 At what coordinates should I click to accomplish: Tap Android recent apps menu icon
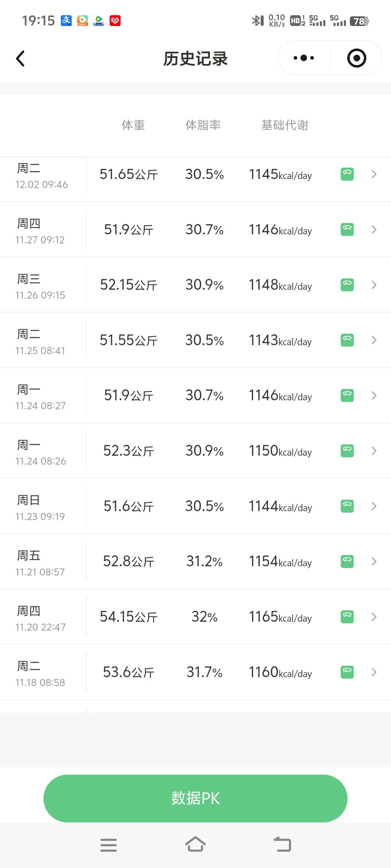[x=108, y=845]
